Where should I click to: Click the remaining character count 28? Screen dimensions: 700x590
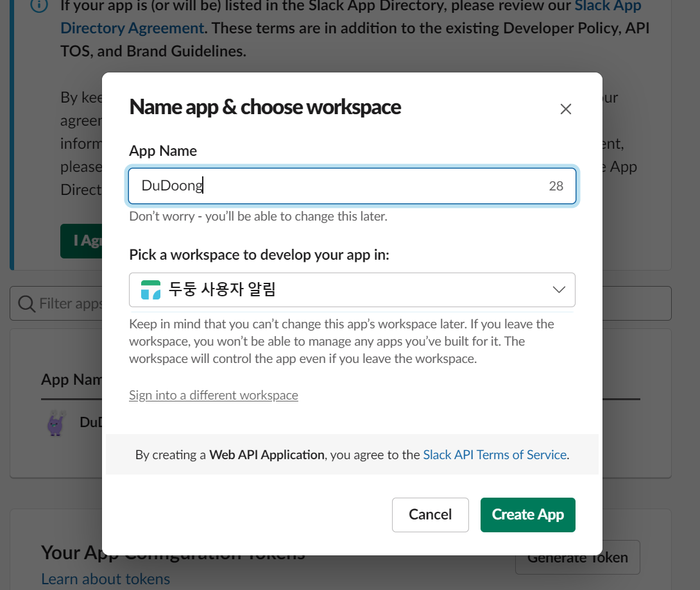556,186
